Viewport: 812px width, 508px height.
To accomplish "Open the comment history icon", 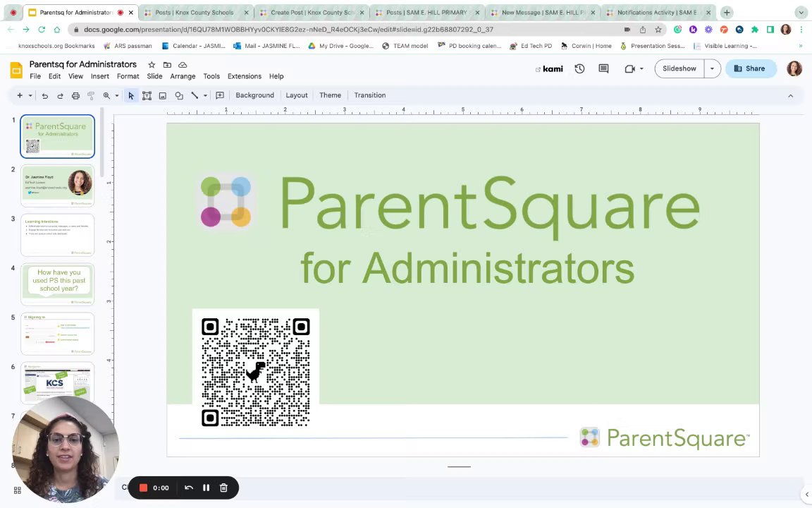I will pos(603,68).
